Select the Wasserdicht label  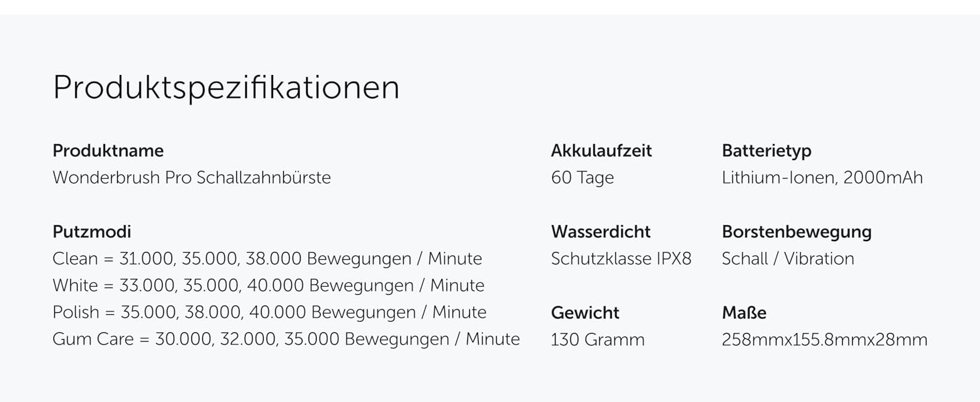pos(600,232)
